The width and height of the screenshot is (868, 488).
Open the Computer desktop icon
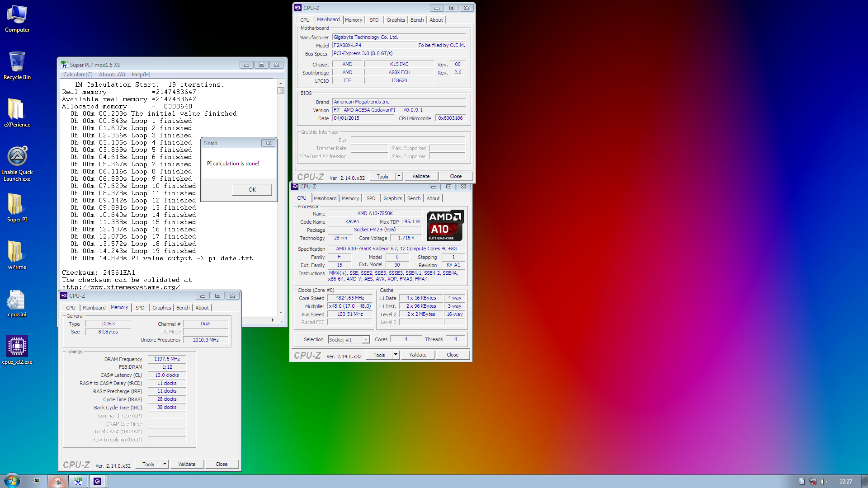click(x=17, y=19)
